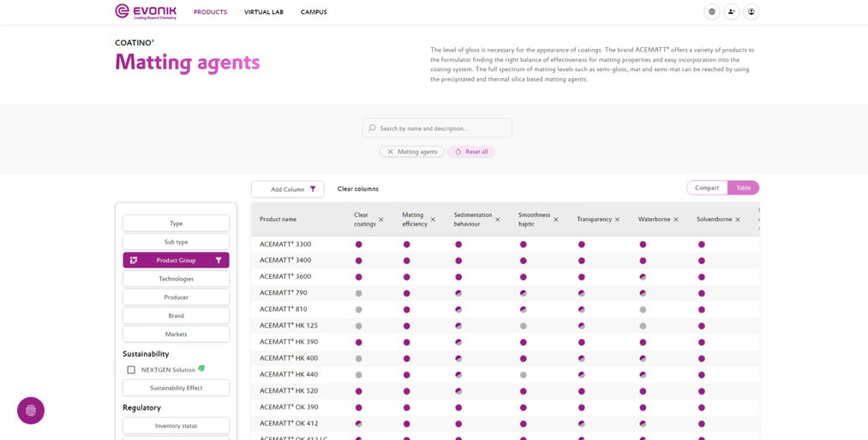
Task: Remove the Transparency column
Action: (x=617, y=220)
